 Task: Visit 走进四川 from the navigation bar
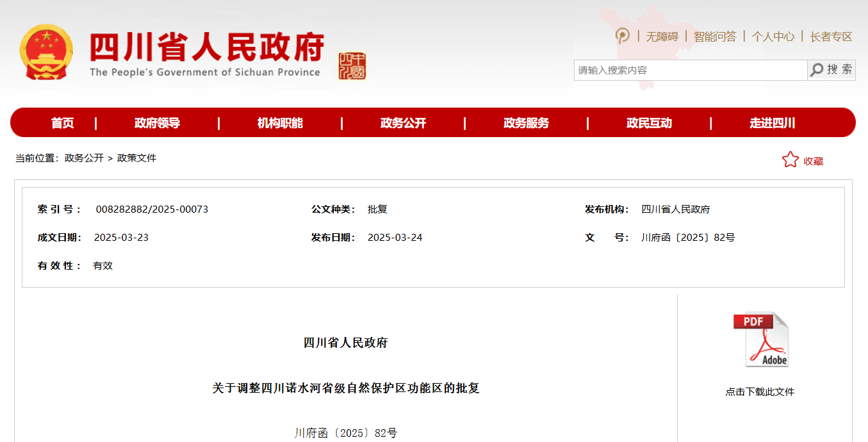(x=772, y=123)
